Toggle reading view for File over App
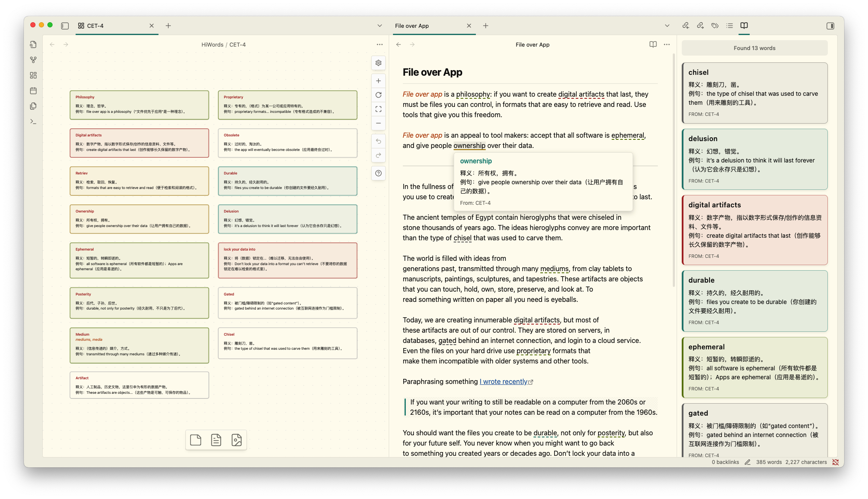The image size is (868, 499). coord(653,44)
